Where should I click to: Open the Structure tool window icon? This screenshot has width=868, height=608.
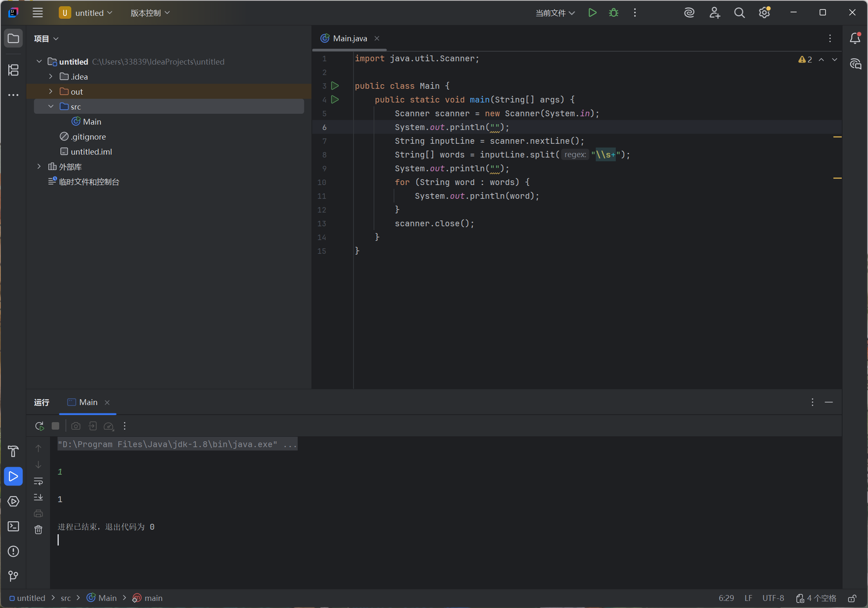click(x=13, y=70)
